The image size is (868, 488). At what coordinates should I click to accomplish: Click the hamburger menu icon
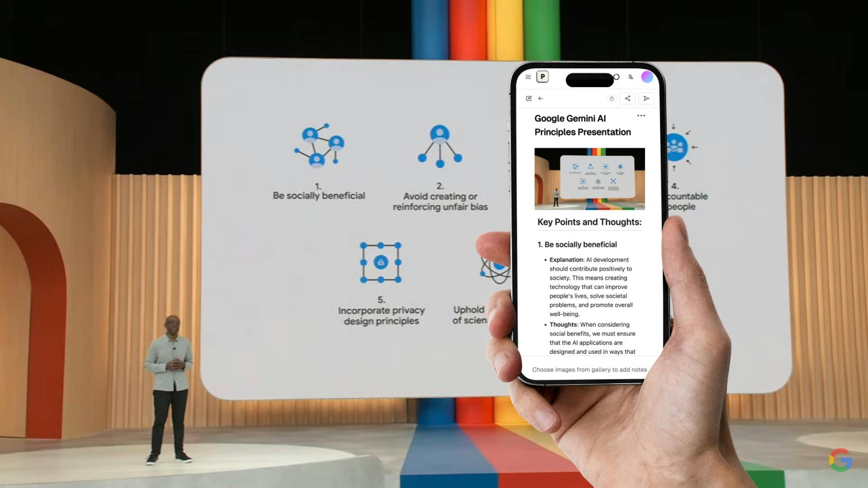coord(528,76)
